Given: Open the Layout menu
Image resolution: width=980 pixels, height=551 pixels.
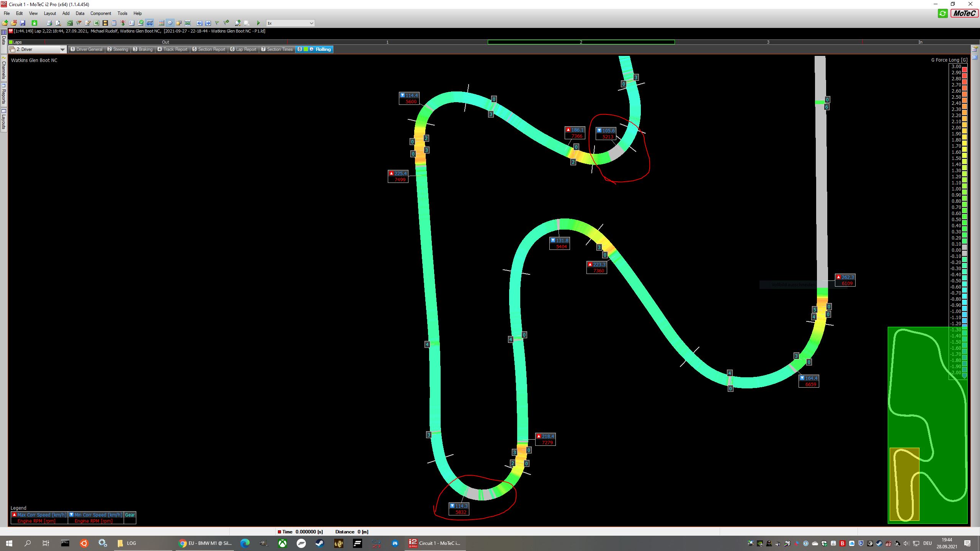Looking at the screenshot, I should pos(50,13).
